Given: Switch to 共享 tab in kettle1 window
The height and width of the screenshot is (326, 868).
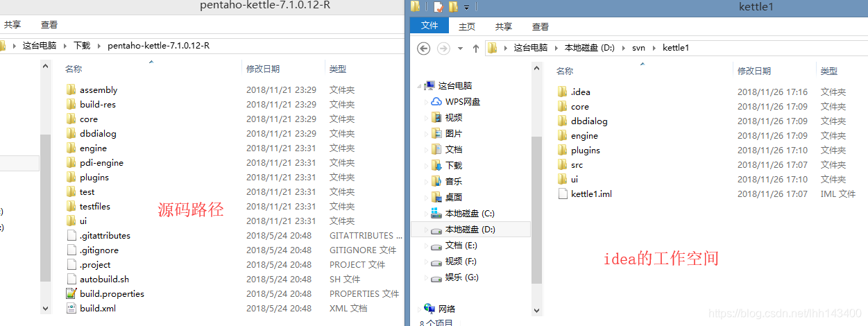Looking at the screenshot, I should tap(504, 26).
